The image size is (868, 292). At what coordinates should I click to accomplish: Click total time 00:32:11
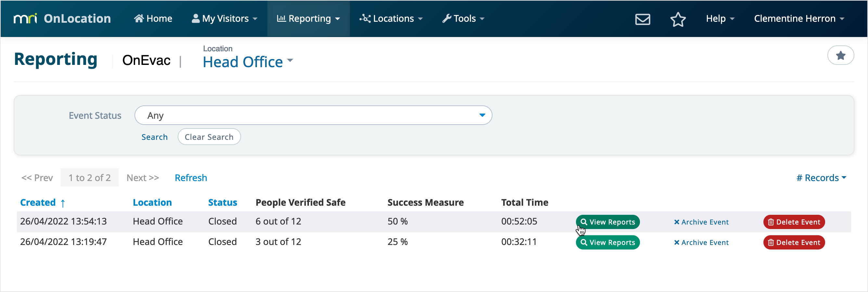point(519,242)
